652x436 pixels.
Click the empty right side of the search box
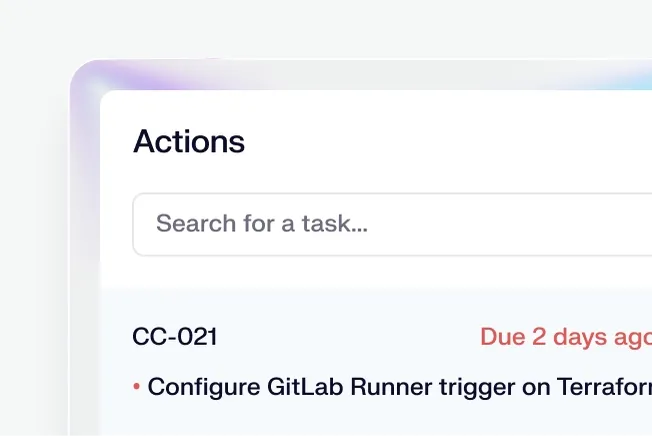(x=560, y=224)
